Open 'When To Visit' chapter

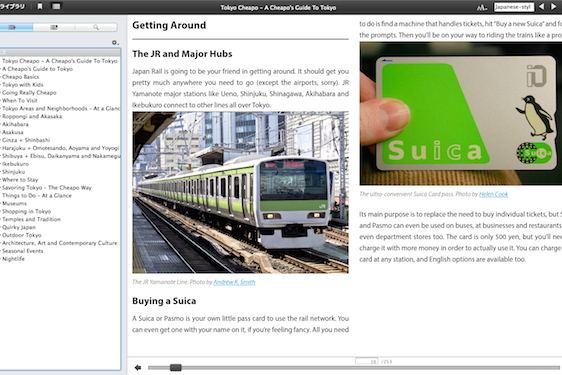click(x=20, y=100)
